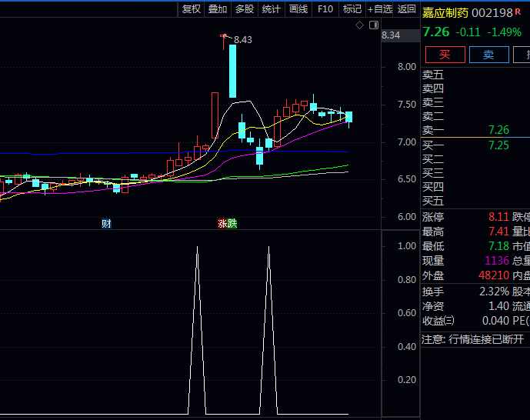The height and width of the screenshot is (420, 530).
Task: Open F10 company information
Action: click(325, 9)
